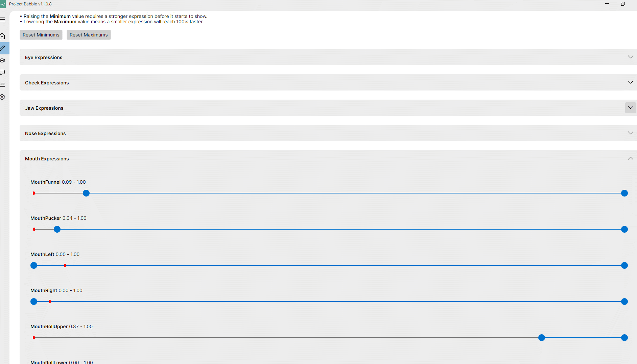Screen dimensions: 637x364
Task: Click the 'Project Babble v1.1.0.8' window title
Action: [x=30, y=4]
